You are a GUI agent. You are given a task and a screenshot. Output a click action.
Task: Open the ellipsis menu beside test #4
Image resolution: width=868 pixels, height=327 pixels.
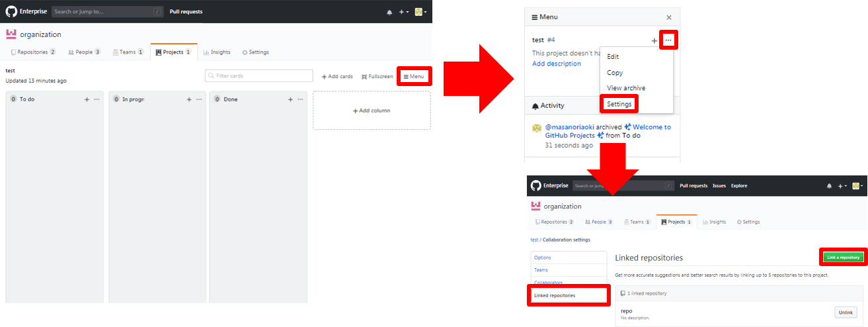668,40
